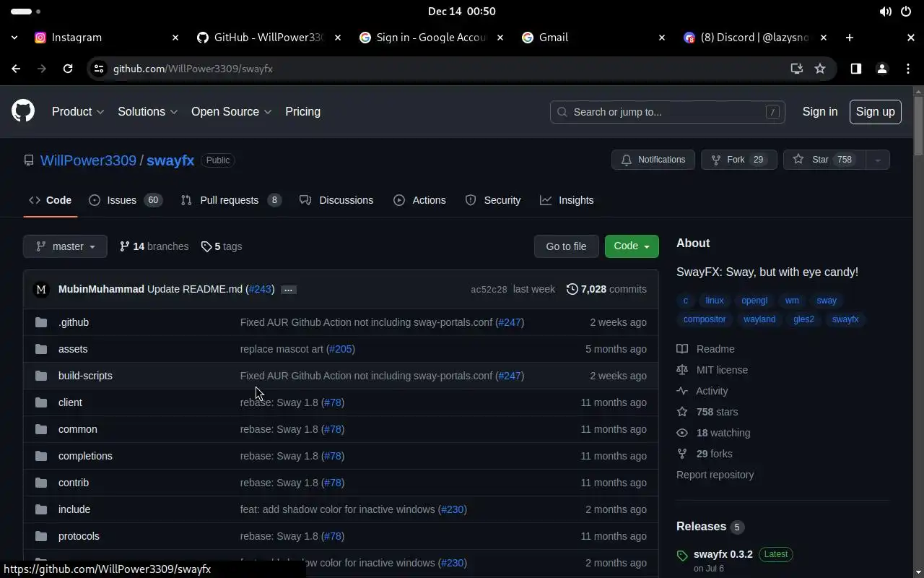Switch to the Gmail tab
The image size is (924, 578).
coord(593,38)
